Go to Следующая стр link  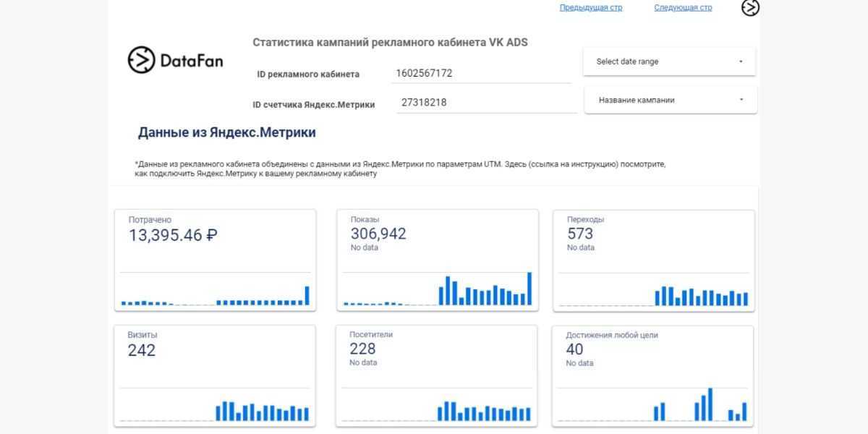point(682,8)
